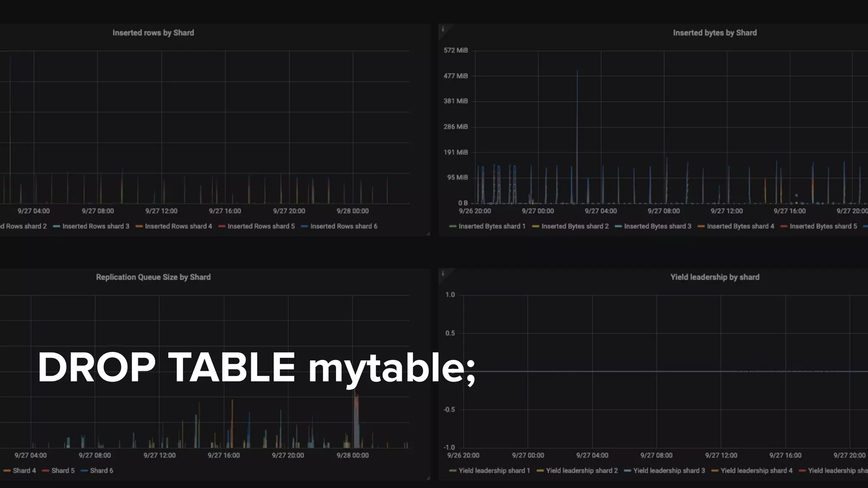Click yellow color swatch of Inserted Bytes shard 2
The image size is (868, 488).
536,227
